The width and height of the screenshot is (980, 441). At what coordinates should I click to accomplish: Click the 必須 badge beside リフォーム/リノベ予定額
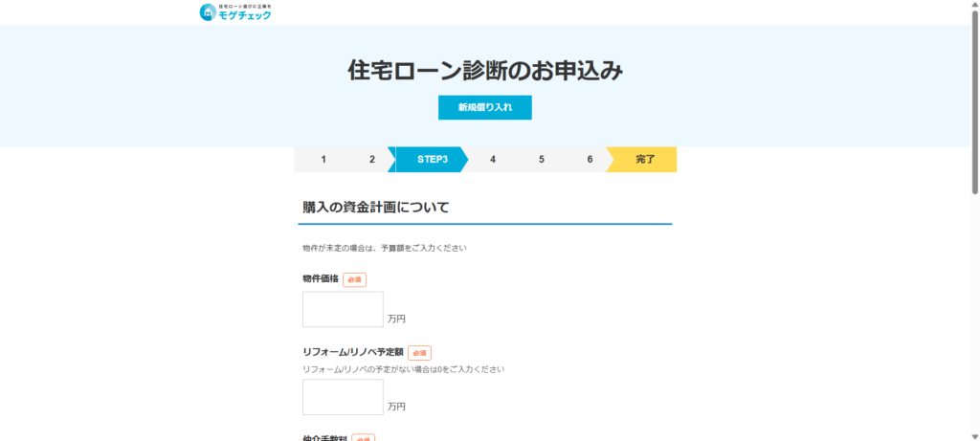point(419,353)
